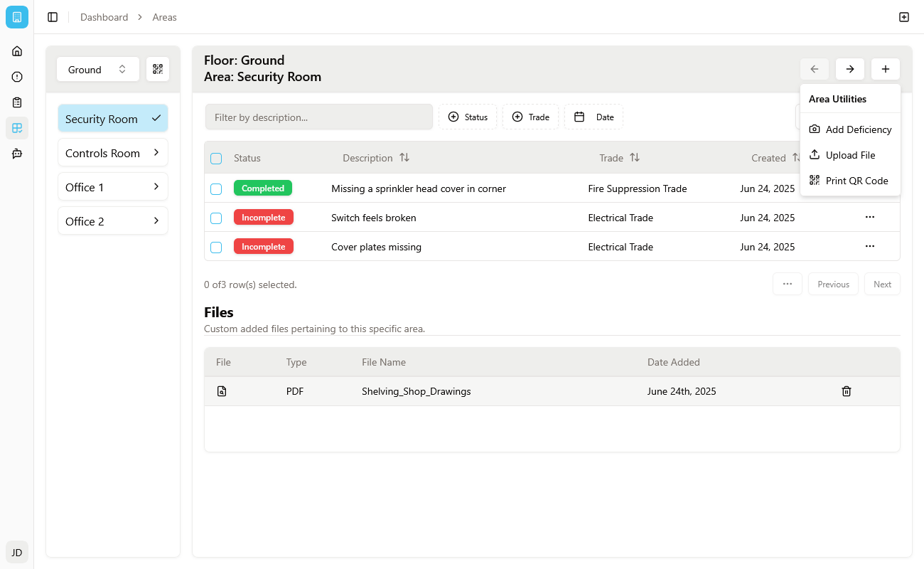Viewport: 924px width, 569px height.
Task: Open the Status filter
Action: coord(468,117)
